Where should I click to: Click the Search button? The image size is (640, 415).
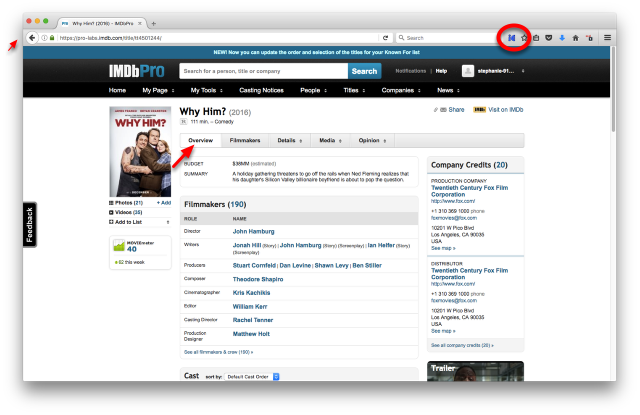364,71
